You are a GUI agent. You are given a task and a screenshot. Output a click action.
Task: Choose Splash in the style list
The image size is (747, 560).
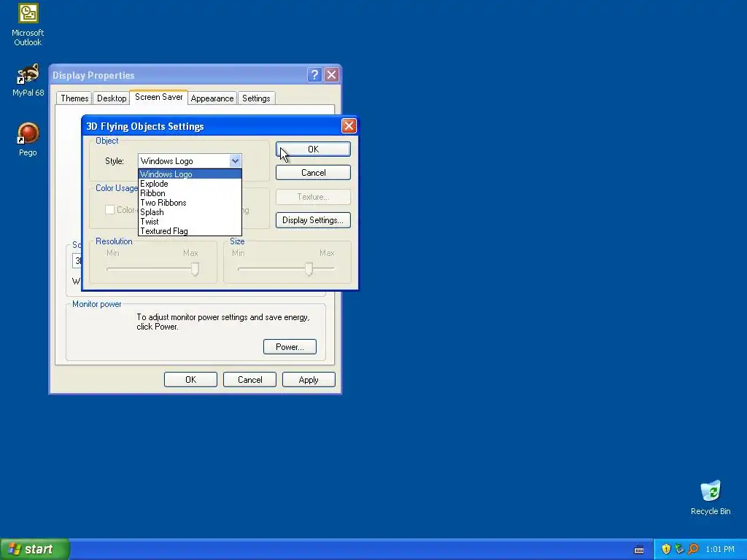pos(190,212)
